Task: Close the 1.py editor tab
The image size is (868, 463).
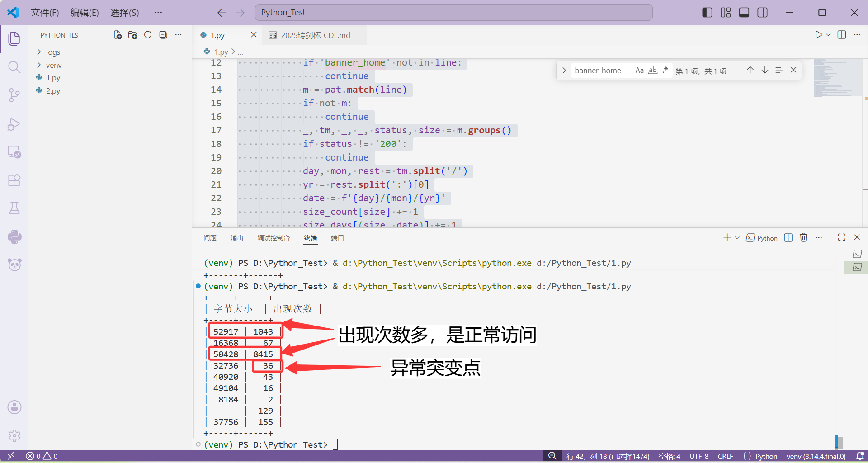Action: pos(254,35)
